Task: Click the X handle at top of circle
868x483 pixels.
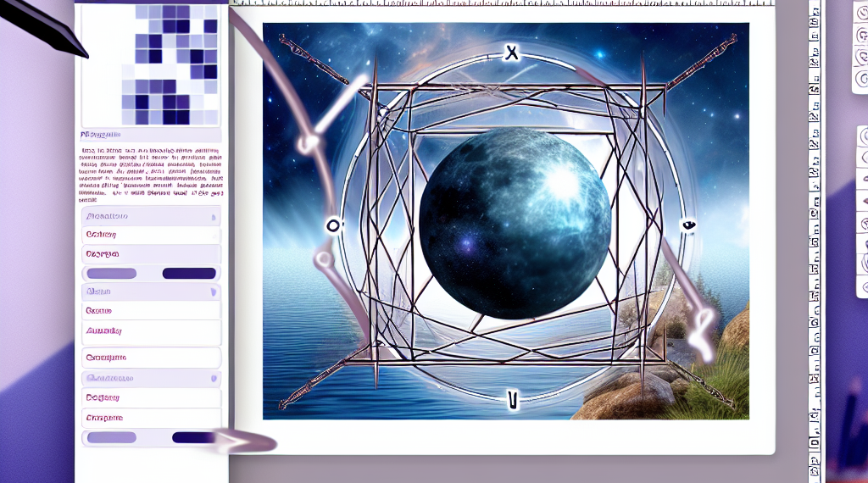Action: 510,53
